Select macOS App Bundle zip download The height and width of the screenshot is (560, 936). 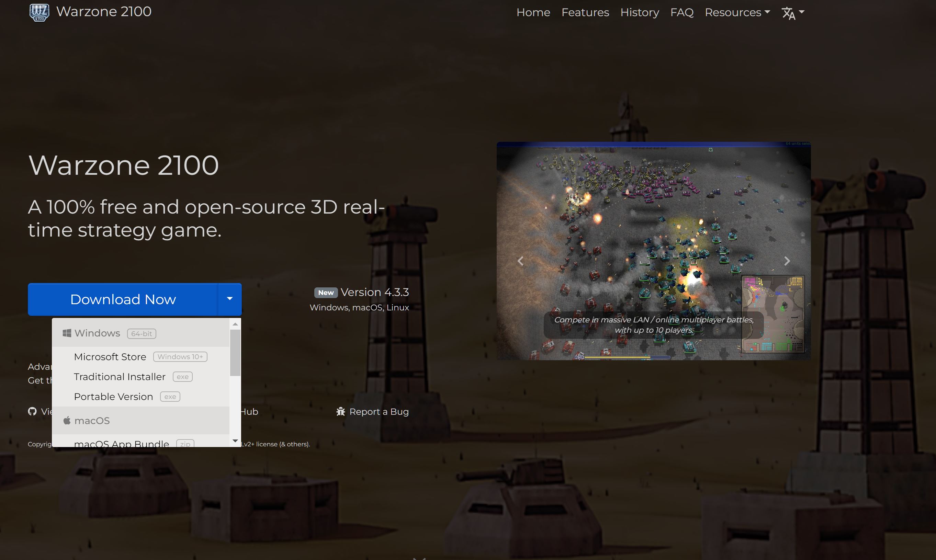tap(140, 442)
